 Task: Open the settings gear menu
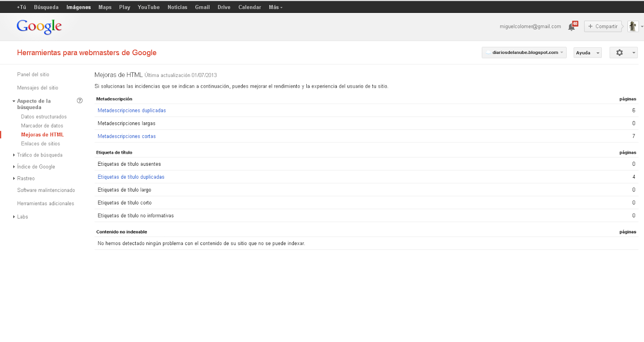coord(623,53)
